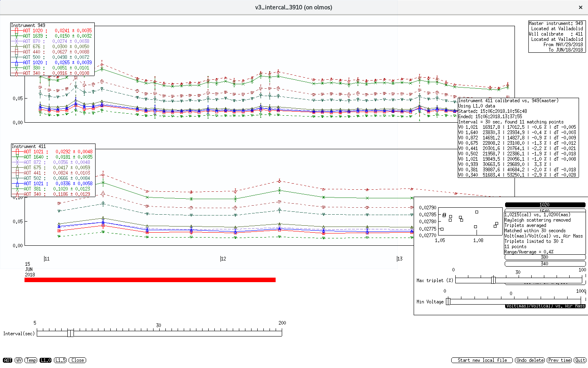
Task: Click the Min Voltage slider handle
Action: [x=448, y=301]
